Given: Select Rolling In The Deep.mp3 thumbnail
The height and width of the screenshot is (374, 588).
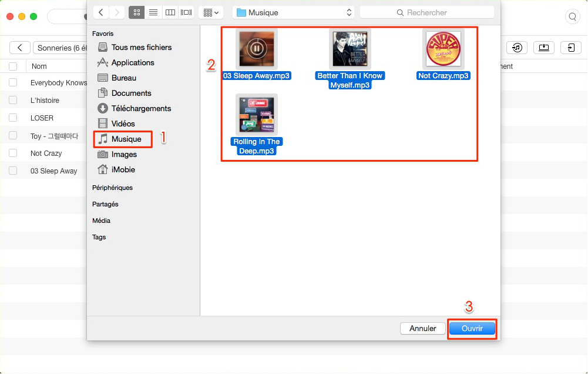Looking at the screenshot, I should pos(257,115).
